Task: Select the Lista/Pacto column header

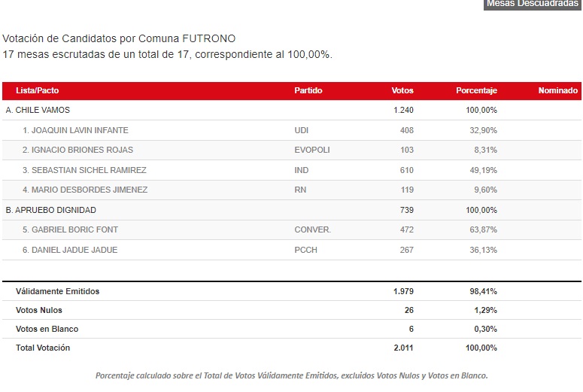Action: (37, 90)
